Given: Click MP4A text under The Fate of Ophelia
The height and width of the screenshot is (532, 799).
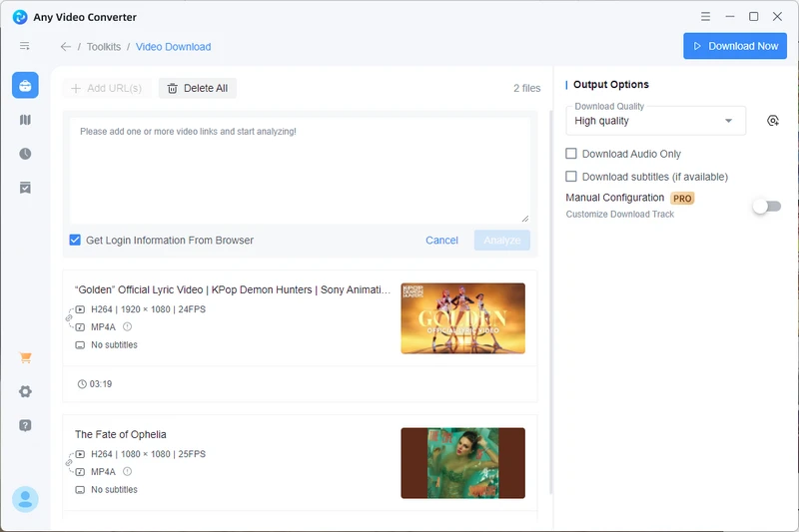Looking at the screenshot, I should coord(104,472).
